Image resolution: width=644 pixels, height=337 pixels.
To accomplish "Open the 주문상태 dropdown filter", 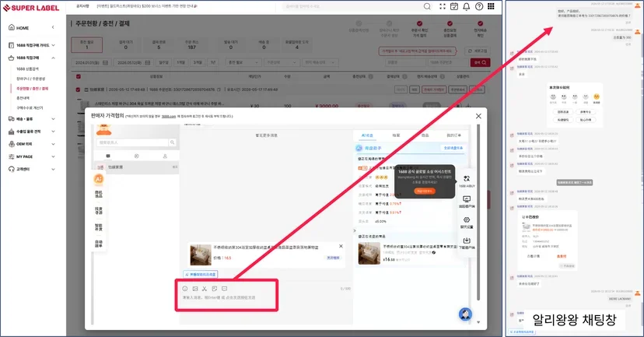I will click(x=281, y=62).
